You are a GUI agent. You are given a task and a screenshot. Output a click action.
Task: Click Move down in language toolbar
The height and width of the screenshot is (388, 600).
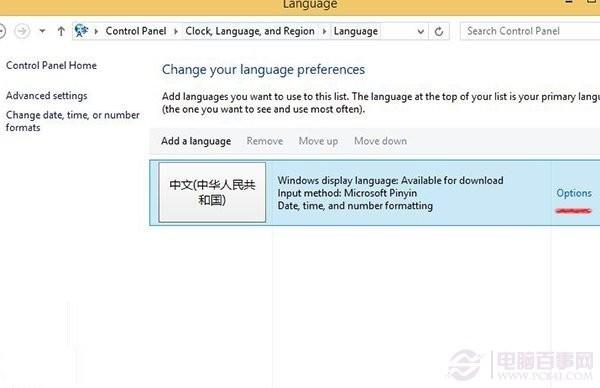[380, 141]
